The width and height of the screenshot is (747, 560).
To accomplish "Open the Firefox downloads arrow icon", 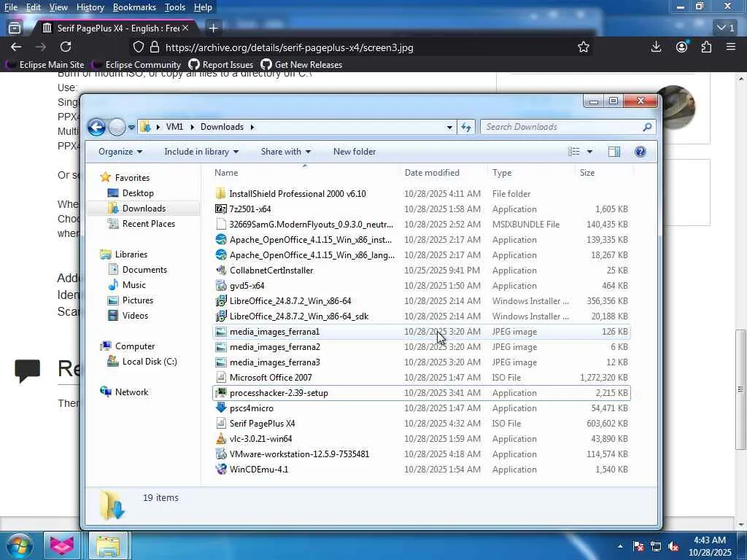I will coord(656,47).
